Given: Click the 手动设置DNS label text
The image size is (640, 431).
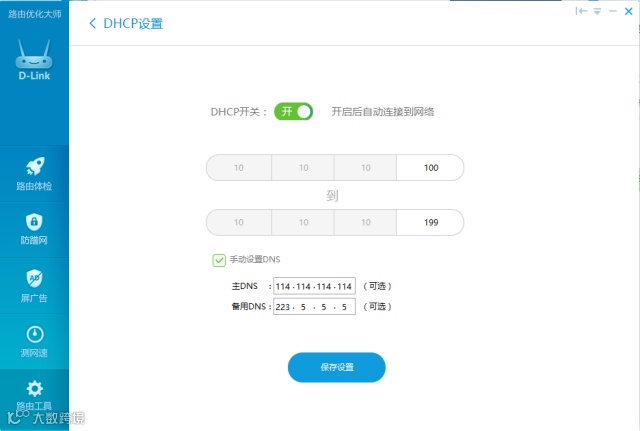Looking at the screenshot, I should click(255, 259).
